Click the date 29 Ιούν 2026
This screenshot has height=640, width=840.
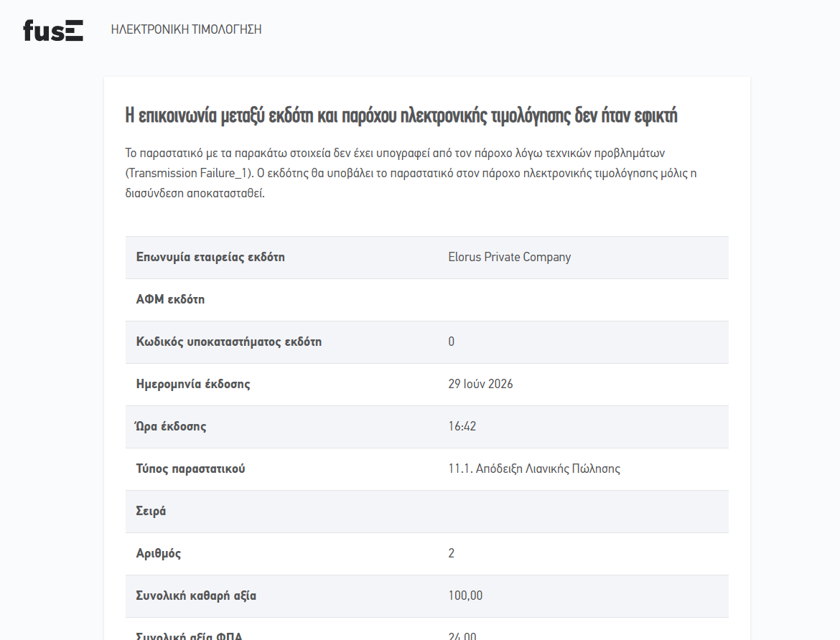[x=480, y=384]
